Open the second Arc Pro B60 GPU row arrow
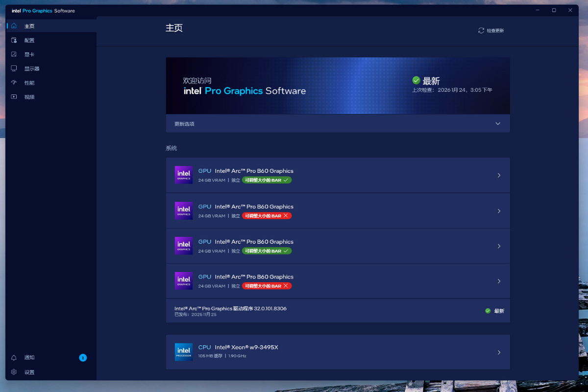Screen dimensions: 588x392 click(x=499, y=211)
